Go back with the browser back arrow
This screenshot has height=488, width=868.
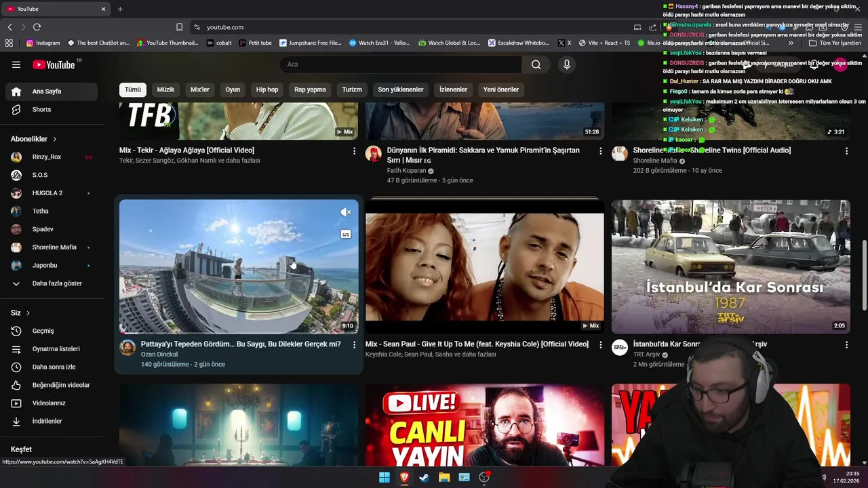tap(9, 27)
